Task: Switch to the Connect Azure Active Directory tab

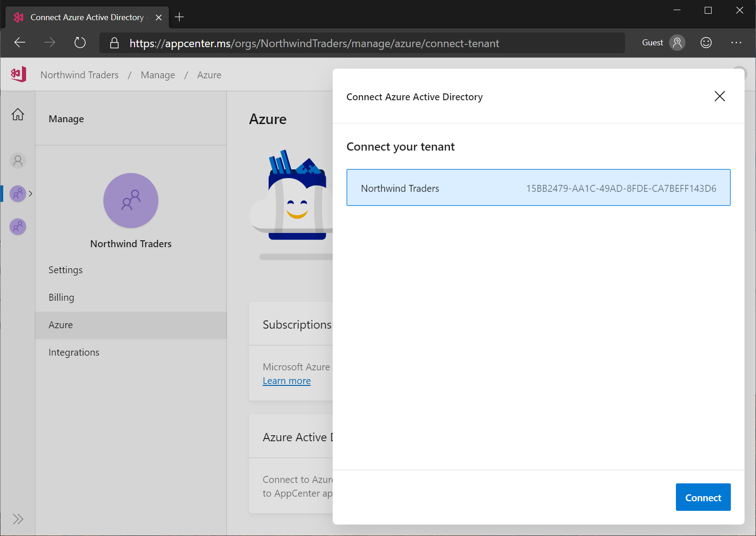Action: point(86,17)
